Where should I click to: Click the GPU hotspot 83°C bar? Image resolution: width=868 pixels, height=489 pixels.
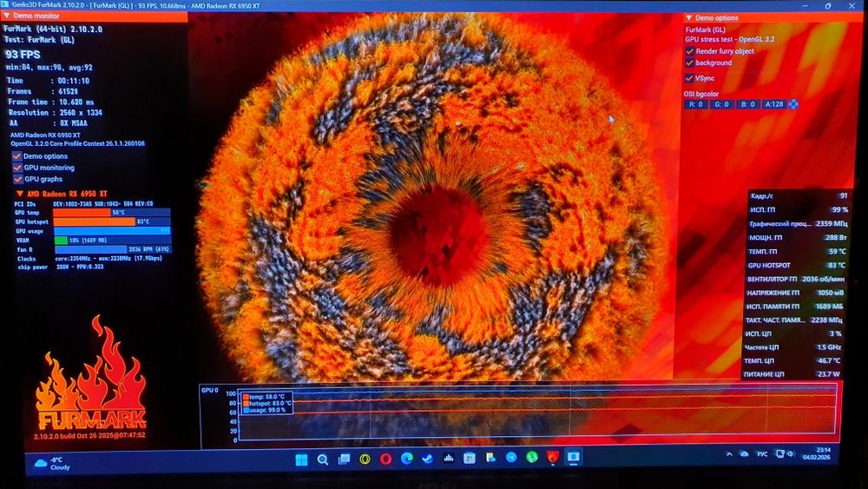111,221
